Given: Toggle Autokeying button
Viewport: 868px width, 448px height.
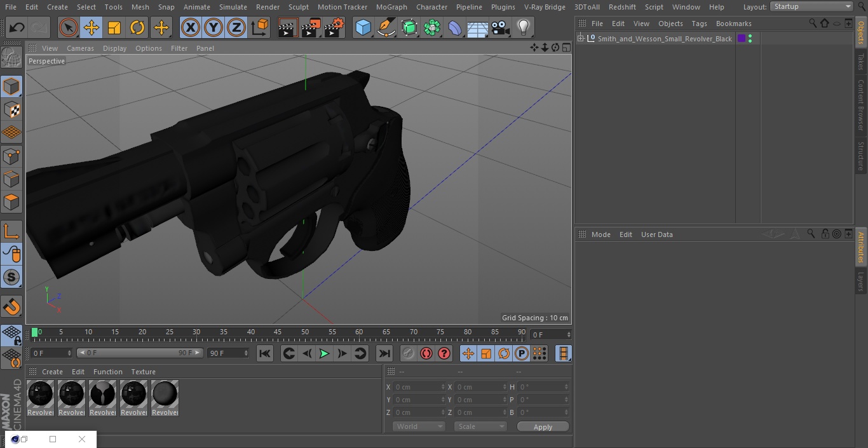Looking at the screenshot, I should click(x=426, y=353).
